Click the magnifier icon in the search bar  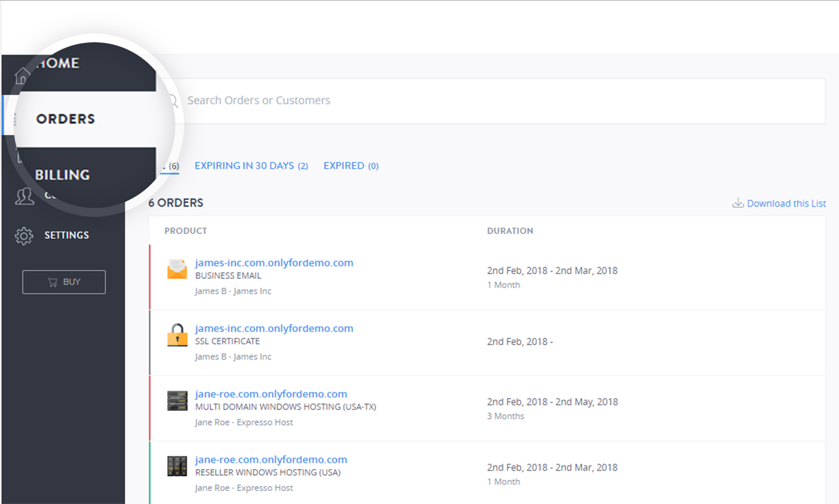pyautogui.click(x=172, y=101)
